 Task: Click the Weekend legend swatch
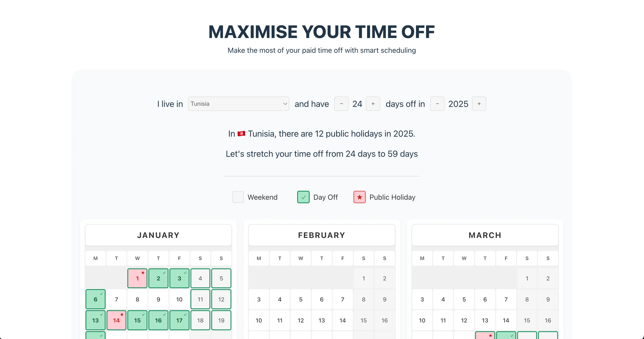pyautogui.click(x=238, y=197)
